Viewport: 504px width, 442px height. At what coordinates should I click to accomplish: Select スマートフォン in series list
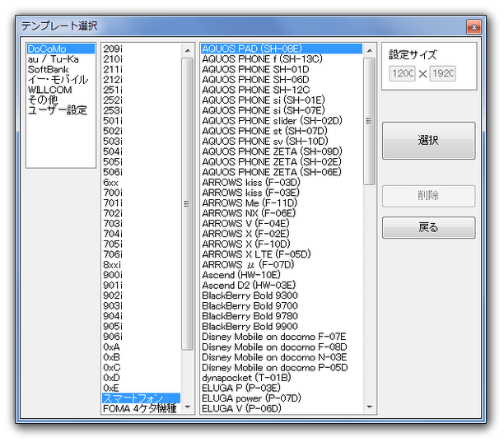(x=141, y=398)
